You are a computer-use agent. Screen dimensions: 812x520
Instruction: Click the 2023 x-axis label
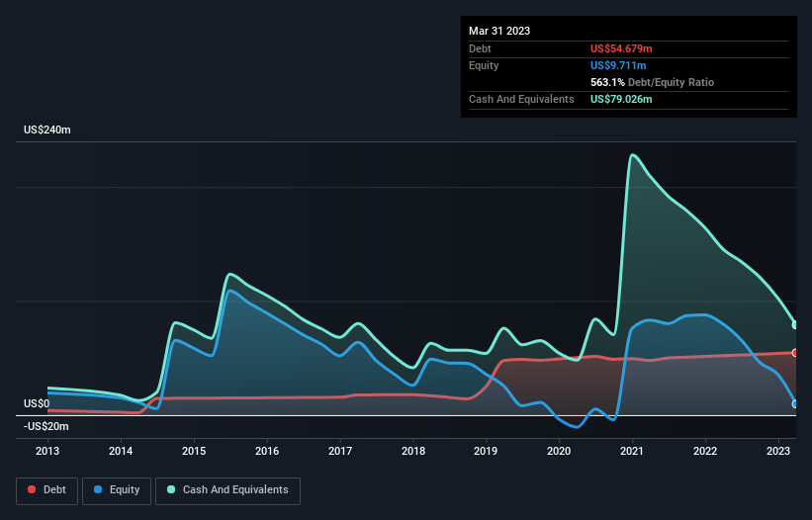coord(778,451)
